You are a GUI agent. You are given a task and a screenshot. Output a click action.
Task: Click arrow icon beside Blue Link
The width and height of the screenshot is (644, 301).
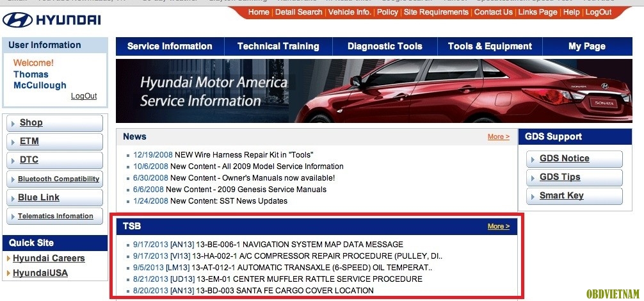pyautogui.click(x=13, y=199)
